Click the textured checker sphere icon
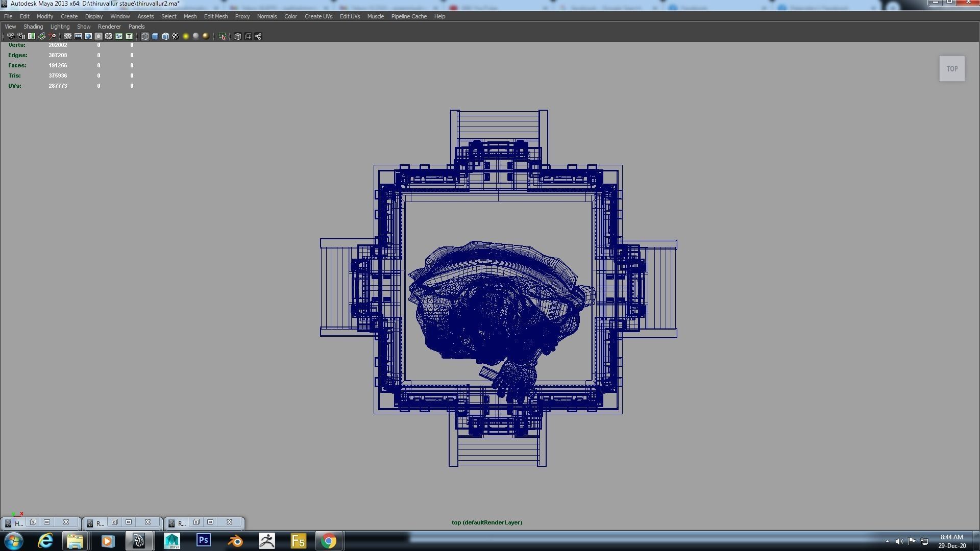Image resolution: width=980 pixels, height=551 pixels. coord(175,36)
